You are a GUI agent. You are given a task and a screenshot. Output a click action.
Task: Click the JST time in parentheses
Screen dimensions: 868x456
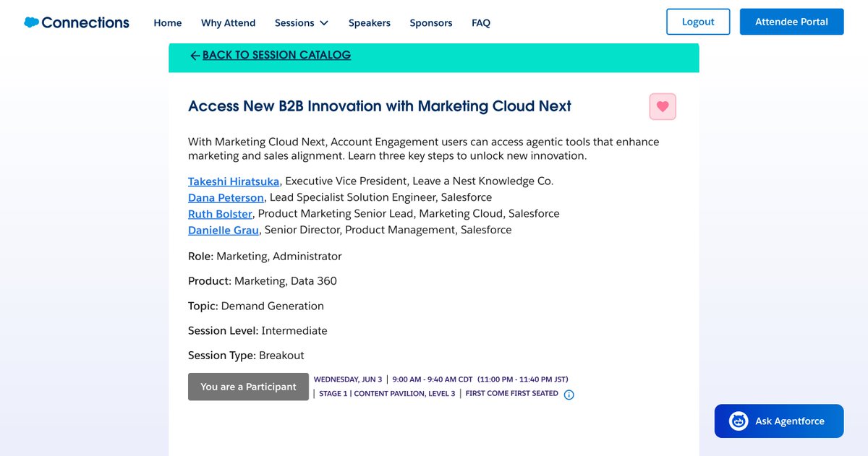tap(523, 379)
